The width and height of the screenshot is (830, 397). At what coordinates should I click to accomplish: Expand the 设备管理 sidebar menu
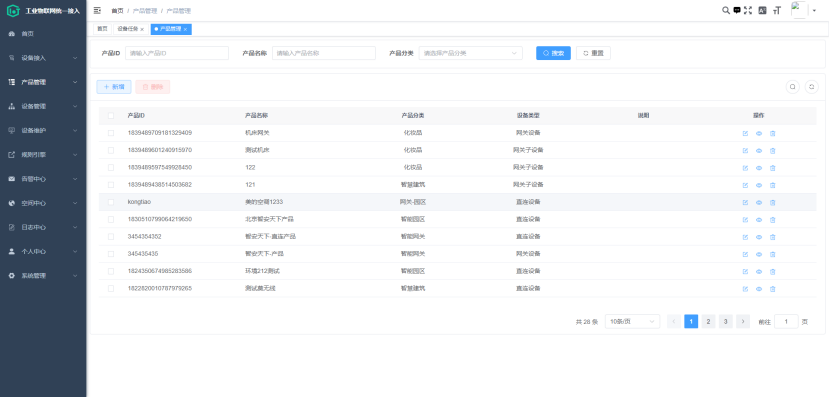coord(43,106)
